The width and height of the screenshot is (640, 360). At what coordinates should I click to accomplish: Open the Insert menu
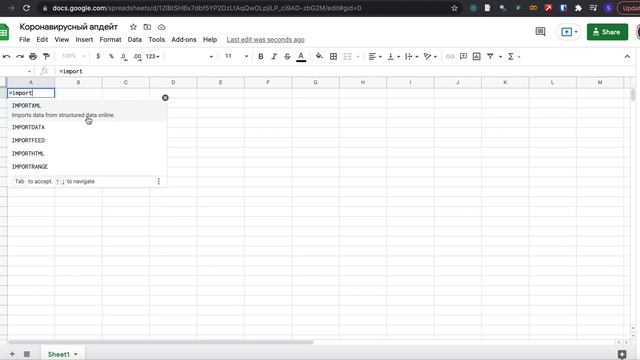tap(84, 40)
